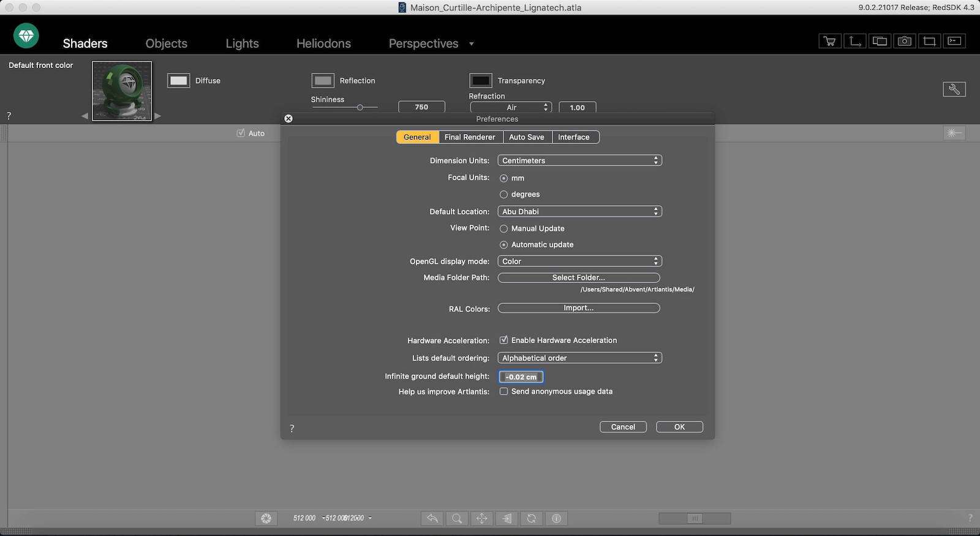Click the Artlantis green diamond logo
This screenshot has width=980, height=536.
click(x=26, y=36)
